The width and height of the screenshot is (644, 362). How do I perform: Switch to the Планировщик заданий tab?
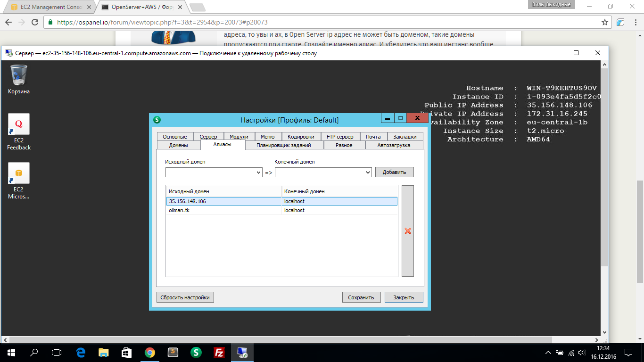point(284,145)
